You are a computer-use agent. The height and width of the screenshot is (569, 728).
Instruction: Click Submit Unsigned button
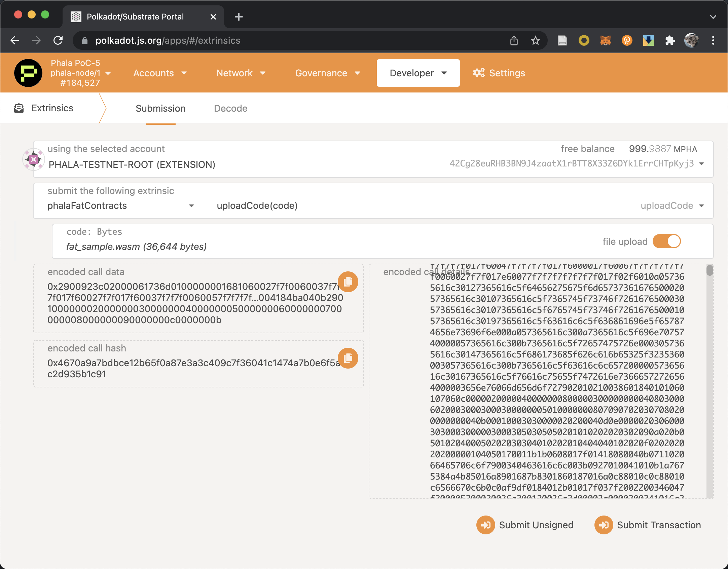[x=525, y=525]
